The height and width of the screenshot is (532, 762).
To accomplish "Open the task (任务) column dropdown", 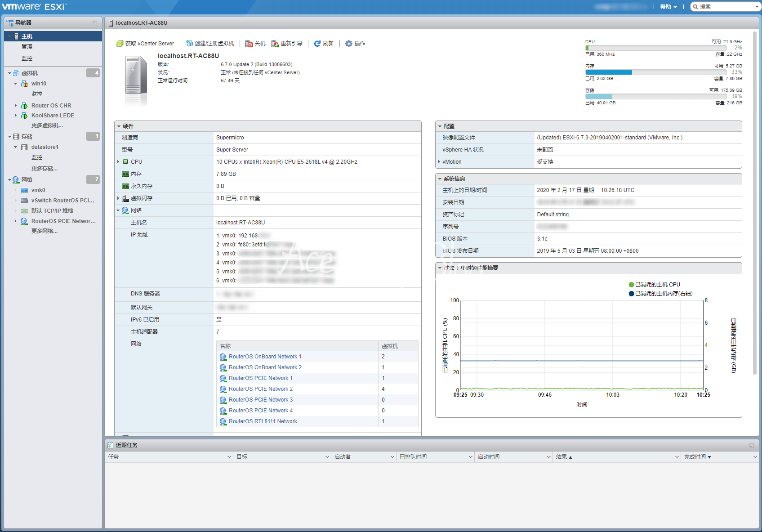I will 229,457.
